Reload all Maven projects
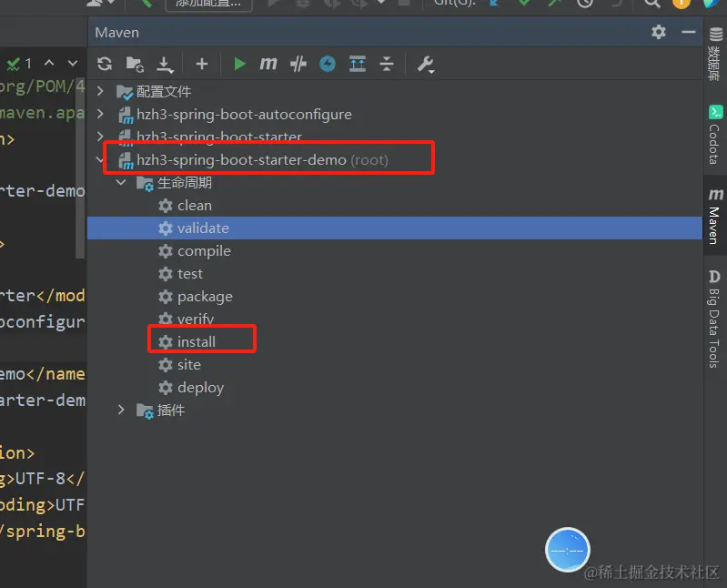Viewport: 727px width, 588px height. click(105, 64)
